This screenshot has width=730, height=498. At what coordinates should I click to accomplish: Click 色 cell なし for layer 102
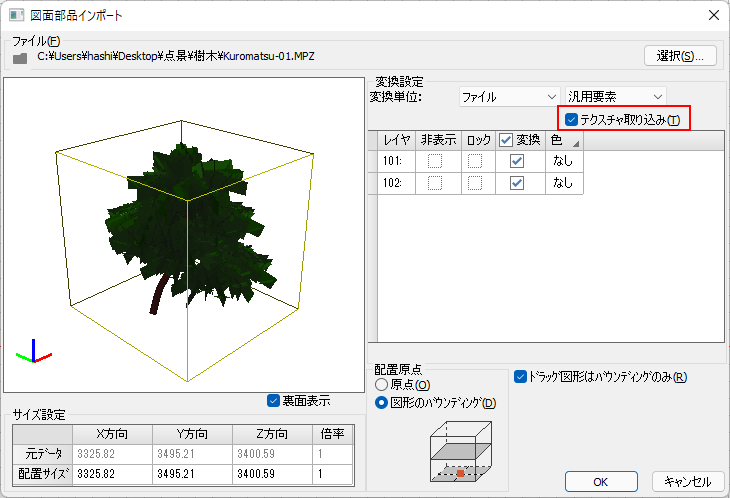point(564,182)
